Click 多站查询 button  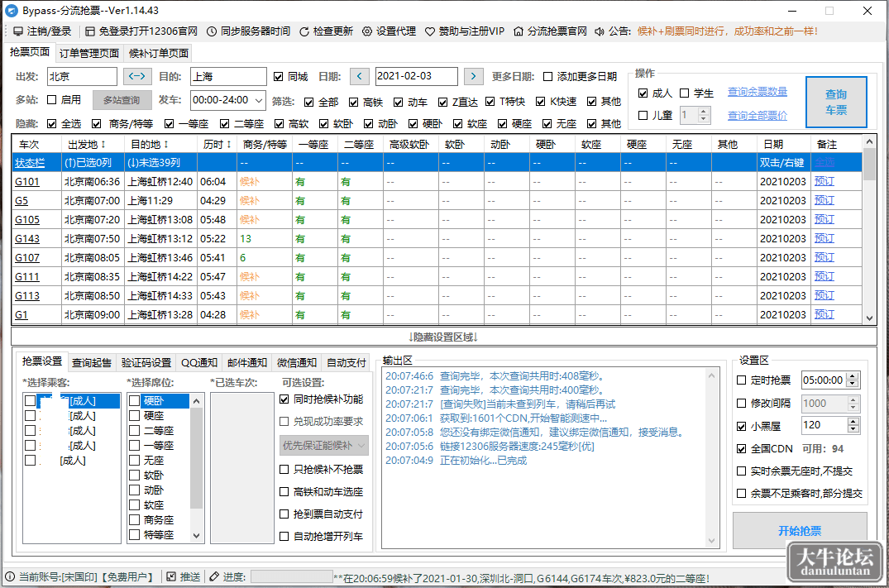click(x=122, y=100)
